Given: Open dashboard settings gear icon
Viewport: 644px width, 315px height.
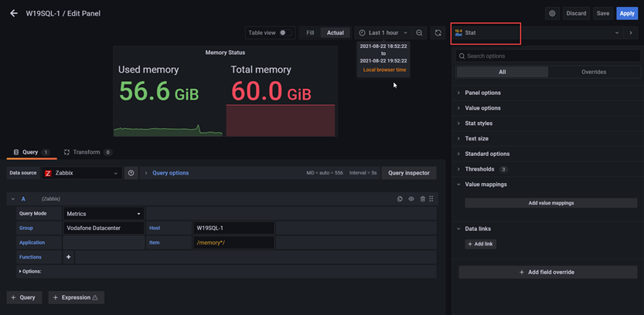Looking at the screenshot, I should point(552,13).
